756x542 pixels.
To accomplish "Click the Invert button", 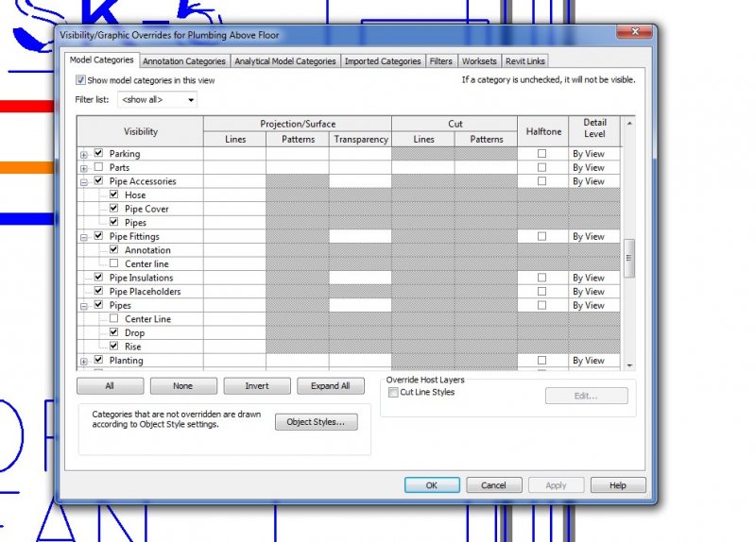I will (257, 386).
